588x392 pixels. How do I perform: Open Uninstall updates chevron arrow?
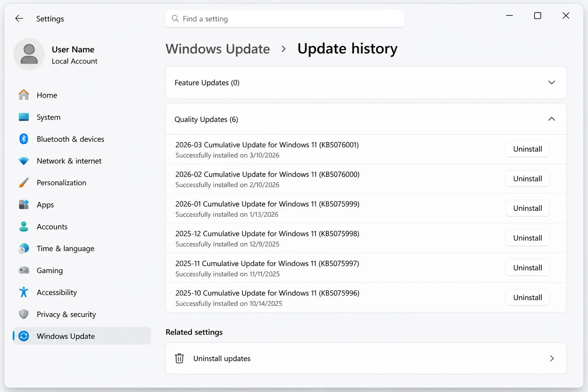(552, 358)
